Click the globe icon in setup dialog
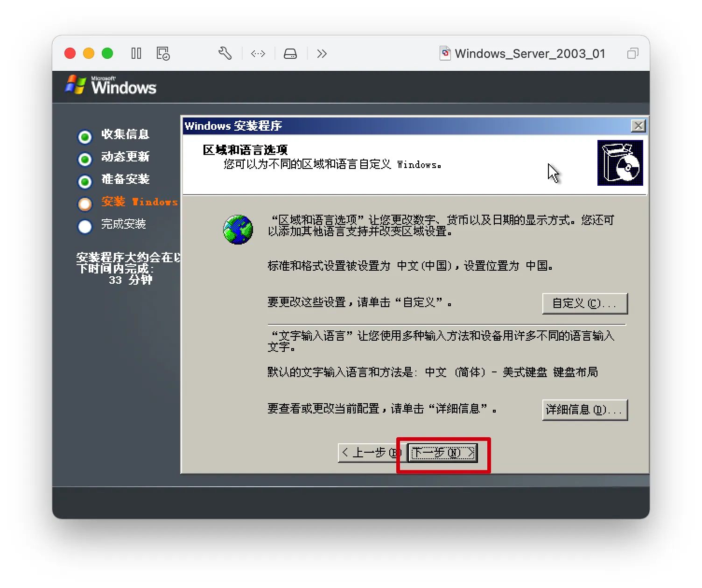 238,230
